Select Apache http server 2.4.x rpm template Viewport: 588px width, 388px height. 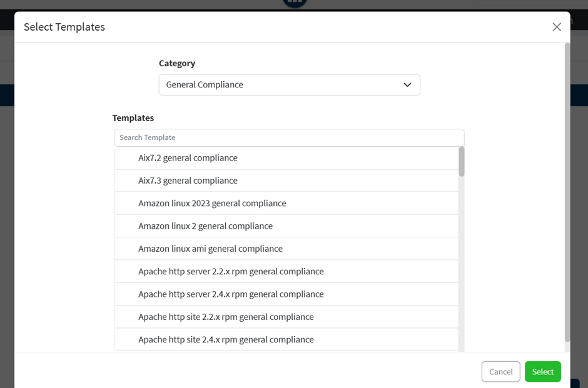(x=286, y=294)
